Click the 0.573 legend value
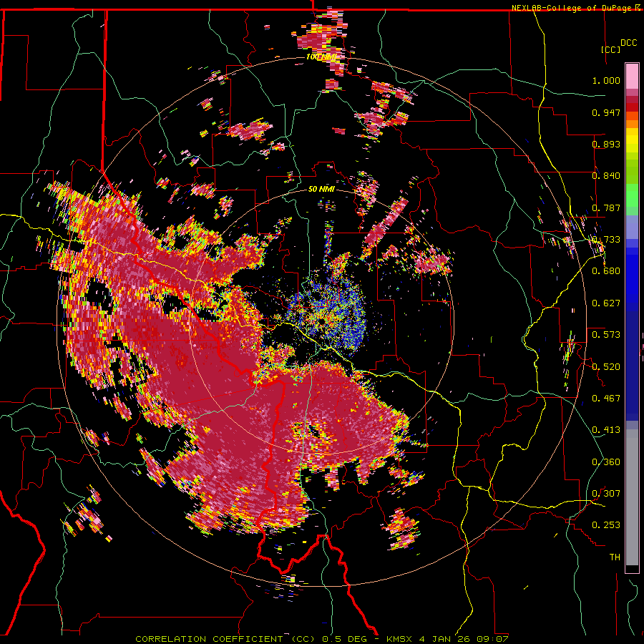The height and width of the screenshot is (644, 644). (x=606, y=335)
